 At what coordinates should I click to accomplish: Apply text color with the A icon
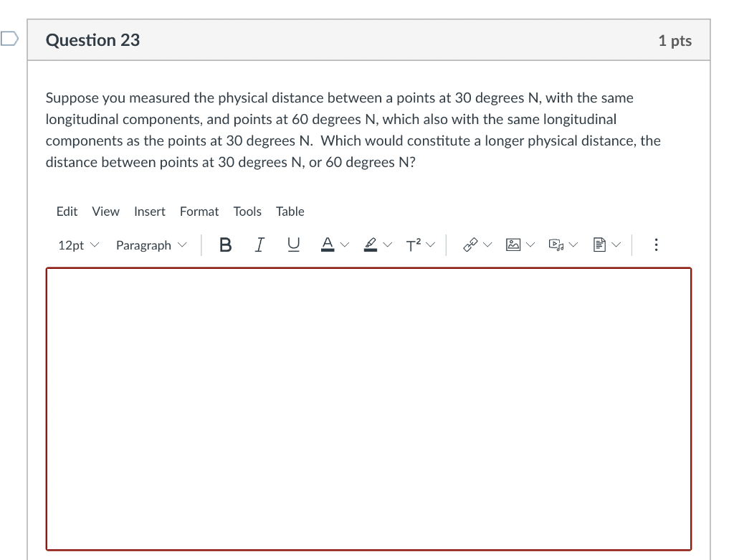327,245
